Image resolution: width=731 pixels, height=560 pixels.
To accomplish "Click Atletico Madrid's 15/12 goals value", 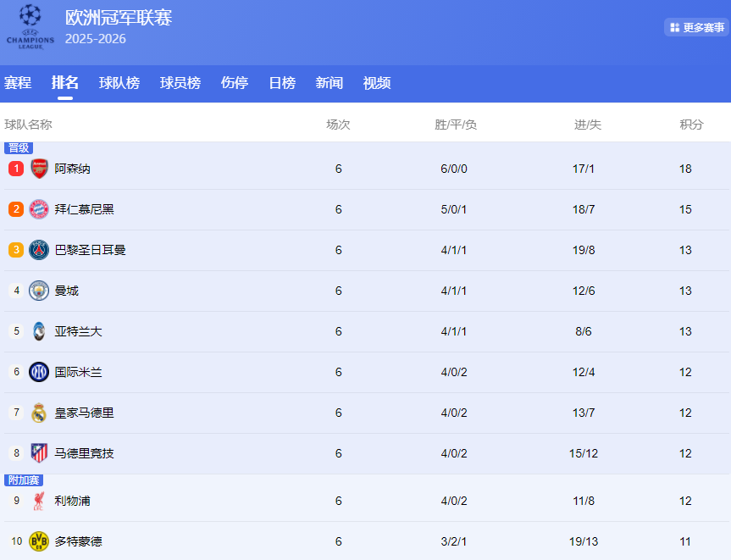I will [x=584, y=453].
